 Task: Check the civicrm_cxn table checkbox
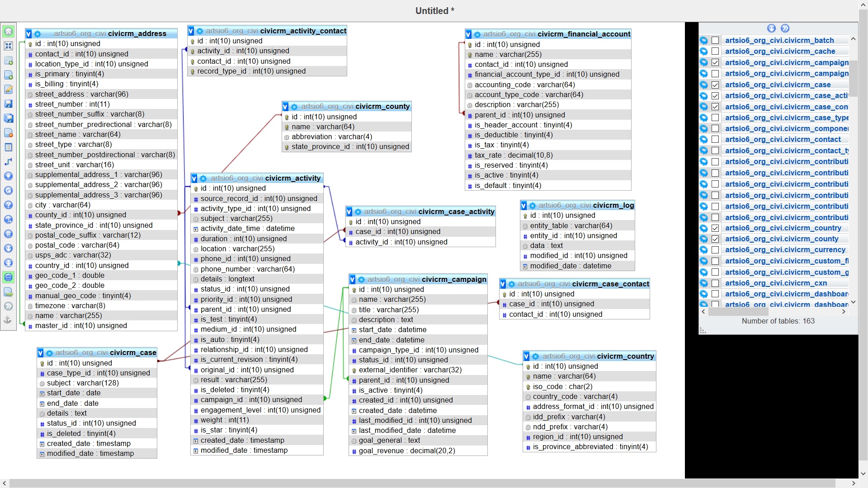click(x=715, y=283)
